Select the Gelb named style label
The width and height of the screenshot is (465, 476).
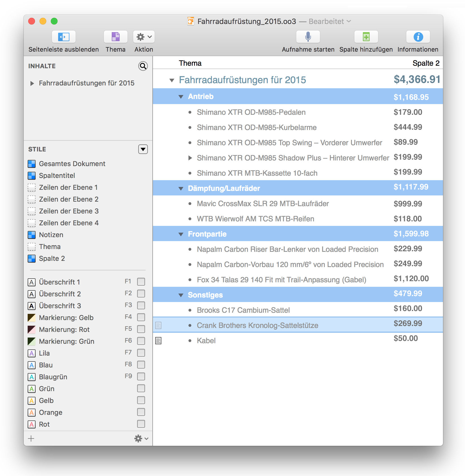(x=46, y=401)
